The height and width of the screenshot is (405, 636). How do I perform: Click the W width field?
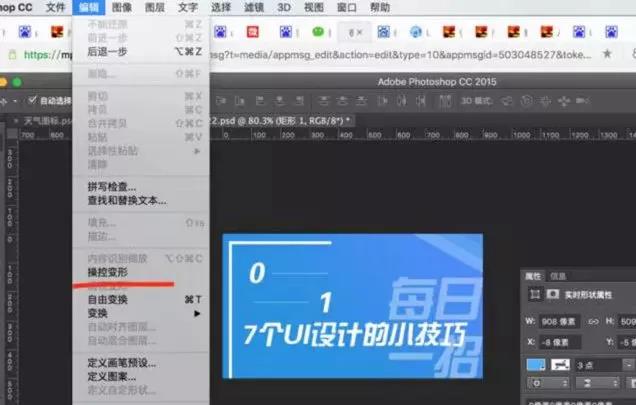(559, 321)
